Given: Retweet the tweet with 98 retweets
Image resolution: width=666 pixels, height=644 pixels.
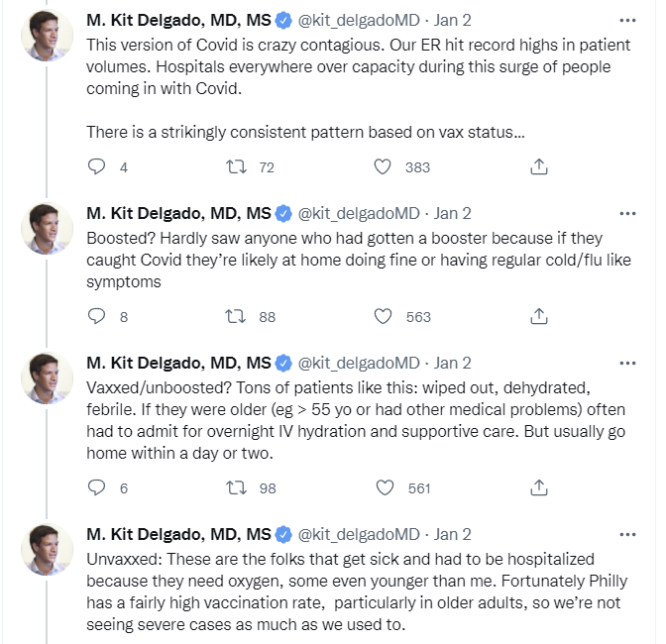Looking at the screenshot, I should coord(236,487).
